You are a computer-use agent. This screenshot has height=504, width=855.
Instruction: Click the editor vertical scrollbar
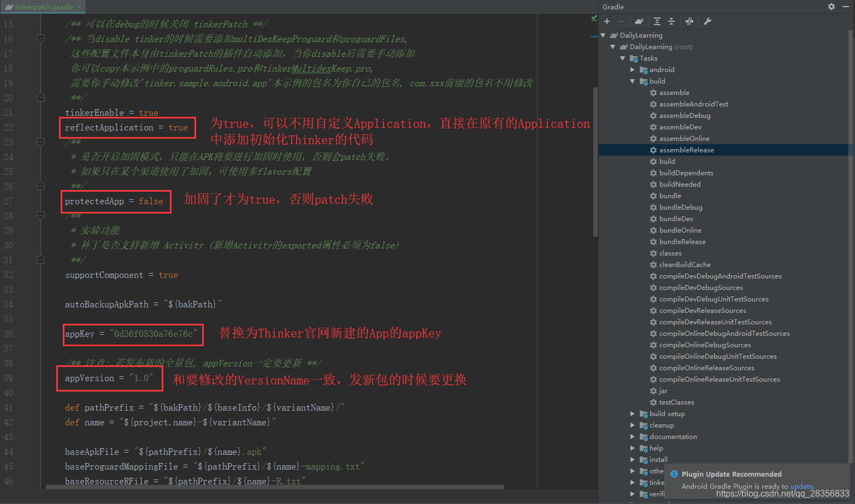pyautogui.click(x=595, y=161)
